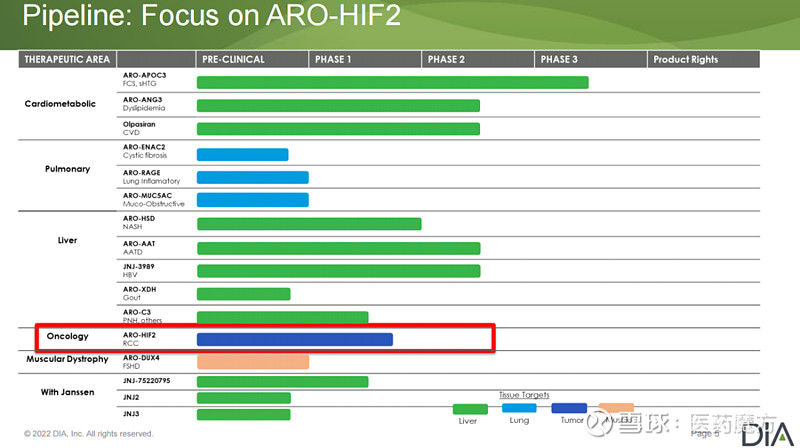The height and width of the screenshot is (448, 800).
Task: Click the PHASE 3 column header
Action: click(590, 59)
